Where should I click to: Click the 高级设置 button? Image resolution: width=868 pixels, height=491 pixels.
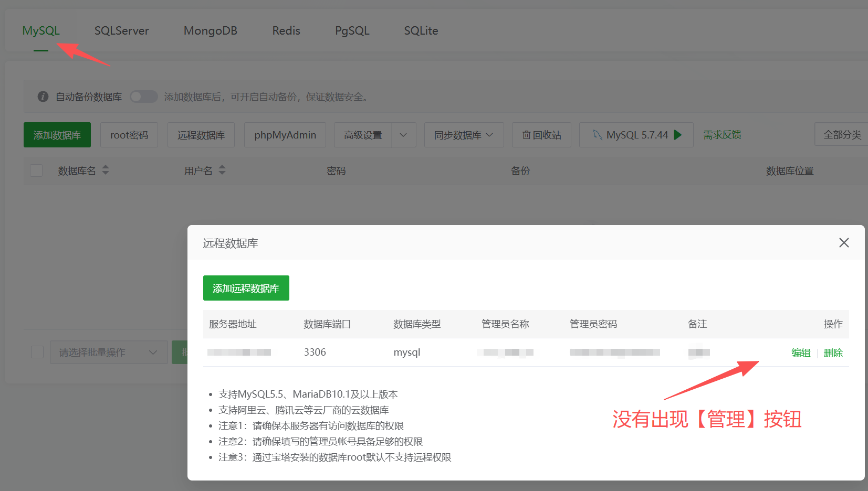[363, 135]
